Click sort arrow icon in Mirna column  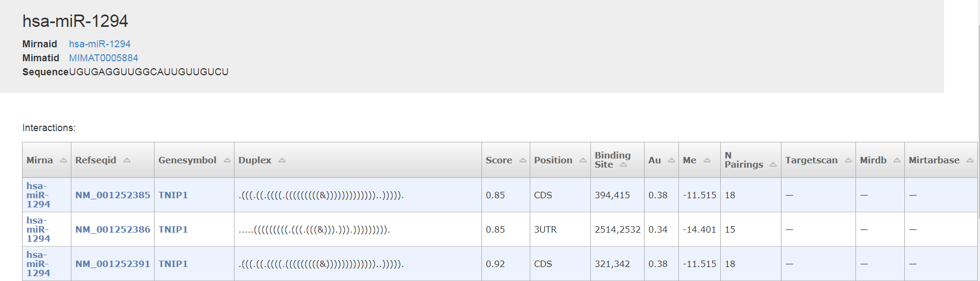63,160
